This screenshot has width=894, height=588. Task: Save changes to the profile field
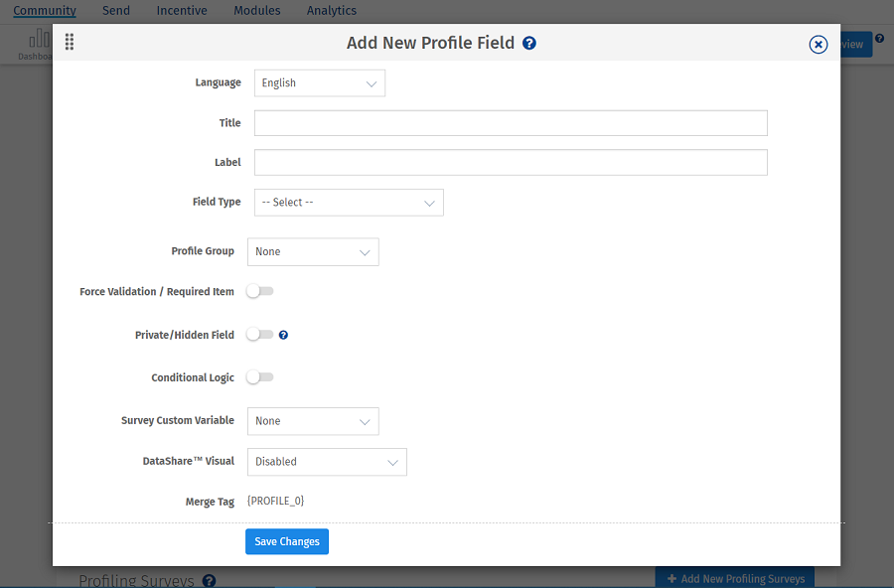[286, 541]
